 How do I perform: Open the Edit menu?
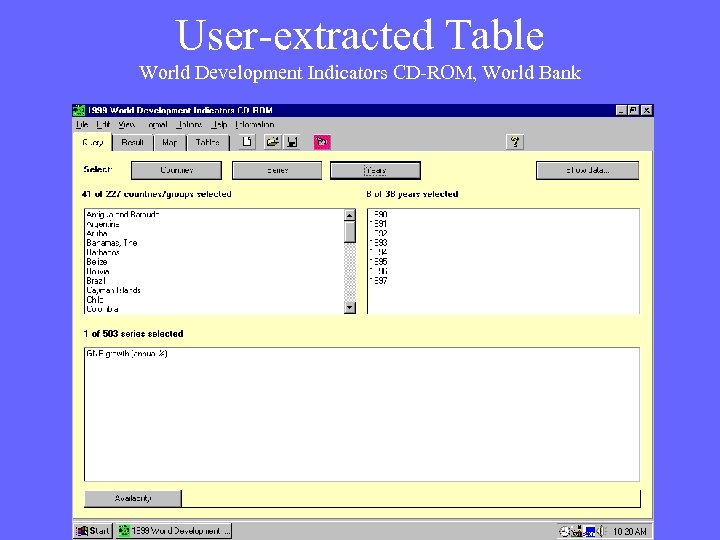pyautogui.click(x=103, y=124)
